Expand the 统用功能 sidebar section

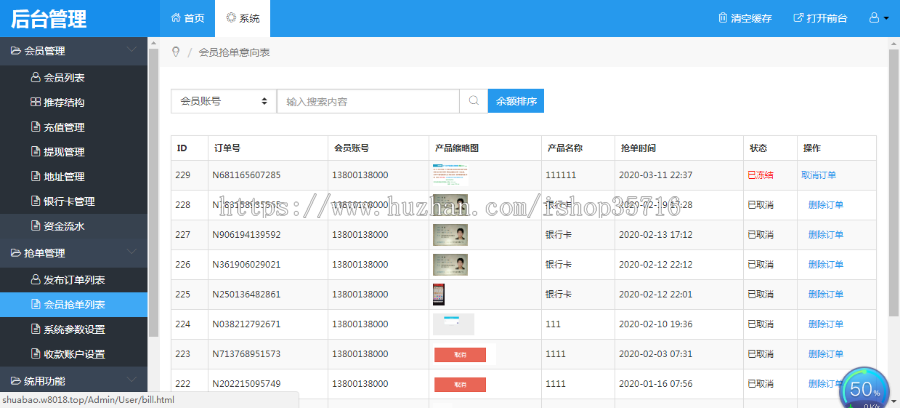73,380
